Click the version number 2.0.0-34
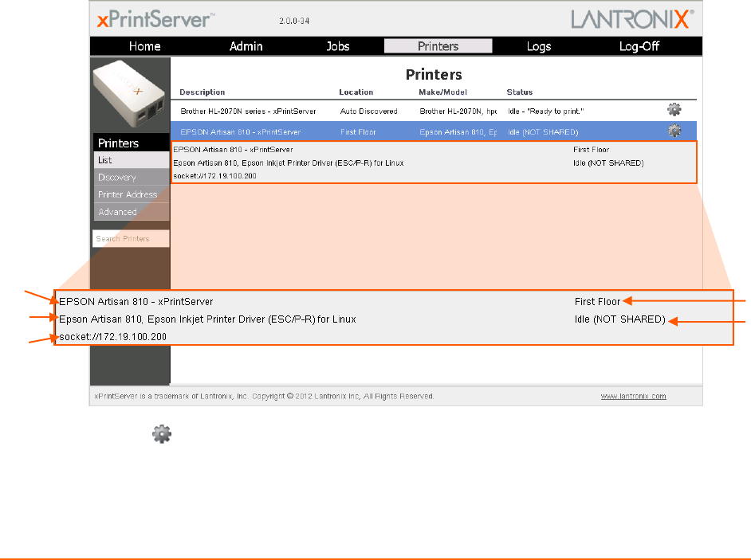 tap(294, 21)
